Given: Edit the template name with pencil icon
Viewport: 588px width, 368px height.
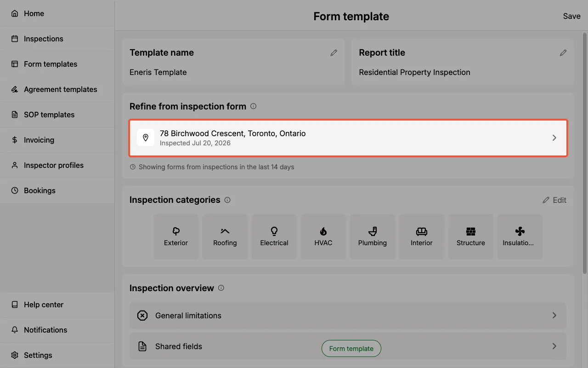Looking at the screenshot, I should pos(334,53).
